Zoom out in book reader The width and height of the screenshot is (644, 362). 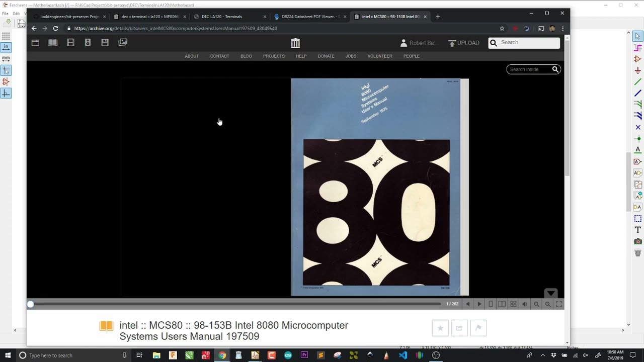(536, 304)
